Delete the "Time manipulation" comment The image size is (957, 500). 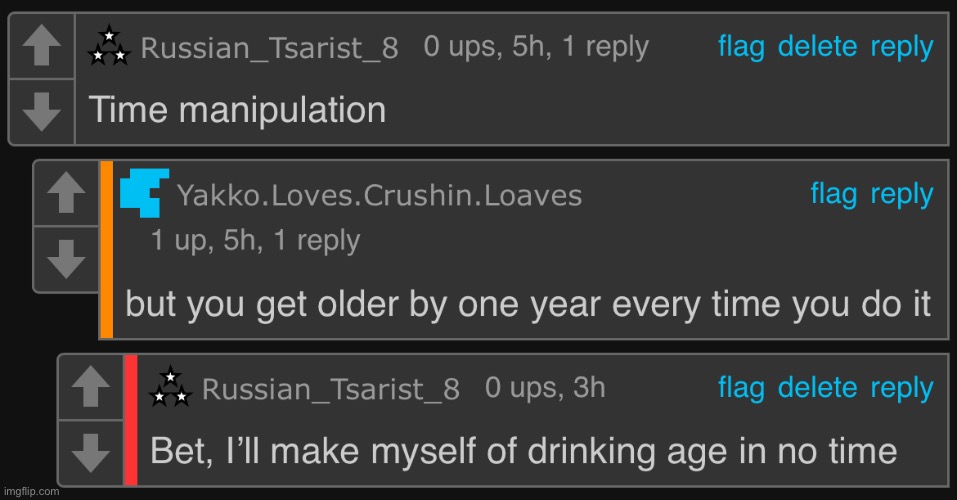coord(817,47)
